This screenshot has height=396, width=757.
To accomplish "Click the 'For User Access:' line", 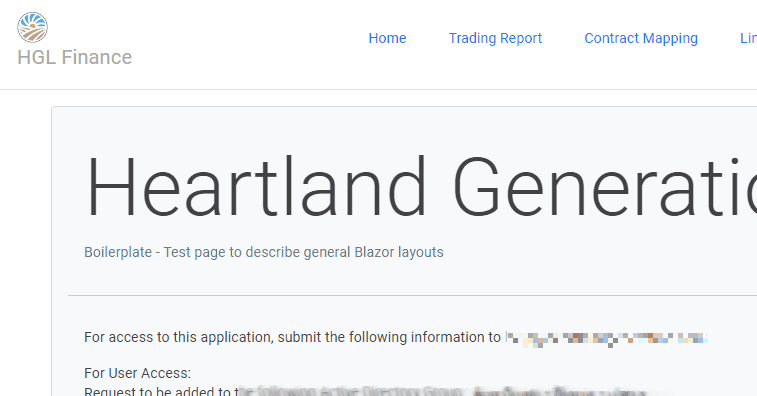I will pyautogui.click(x=138, y=373).
